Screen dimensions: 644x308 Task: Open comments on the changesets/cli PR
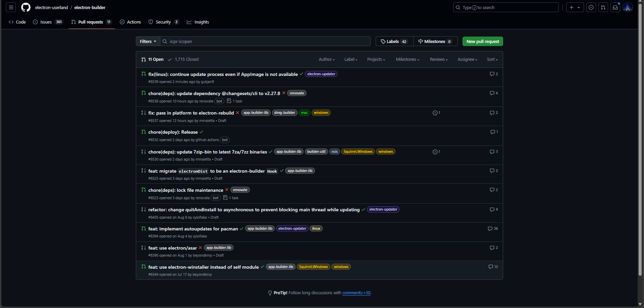(494, 93)
